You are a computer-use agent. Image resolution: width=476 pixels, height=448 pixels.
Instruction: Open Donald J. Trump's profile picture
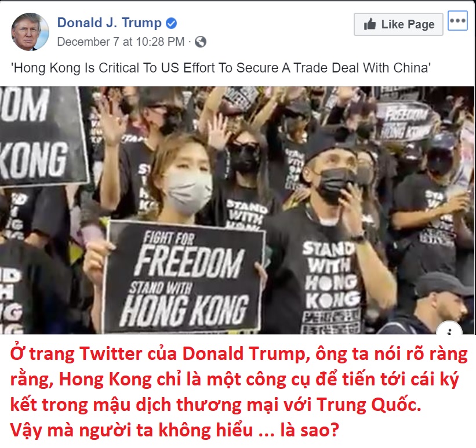point(30,31)
